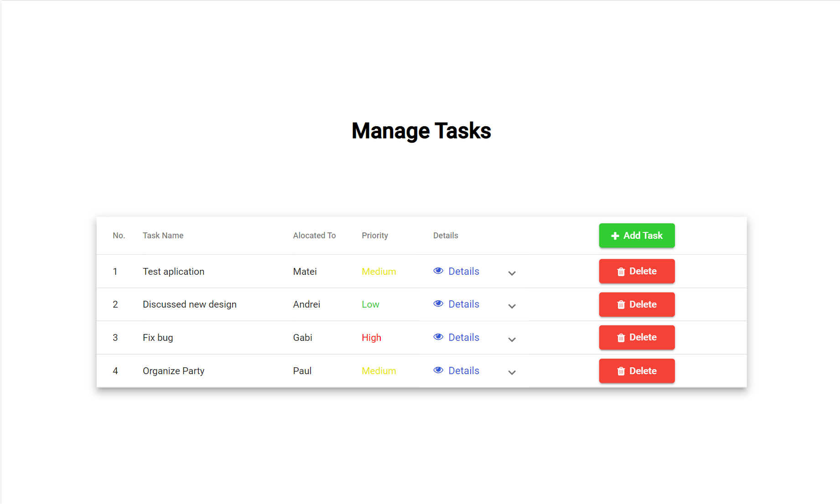Click eye icon in Fix bug row
Image resolution: width=840 pixels, height=504 pixels.
point(438,337)
